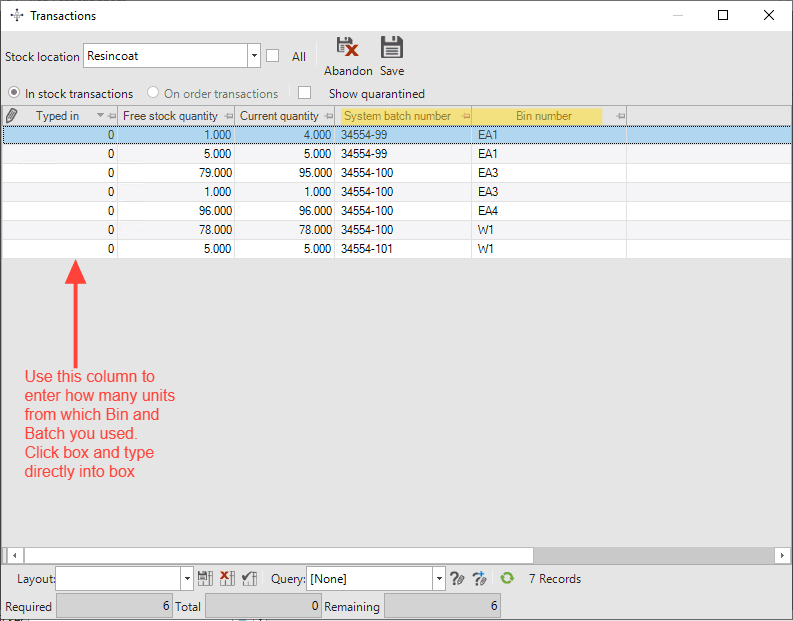Click the scrollbar right arrow
This screenshot has width=793, height=621.
pos(782,555)
